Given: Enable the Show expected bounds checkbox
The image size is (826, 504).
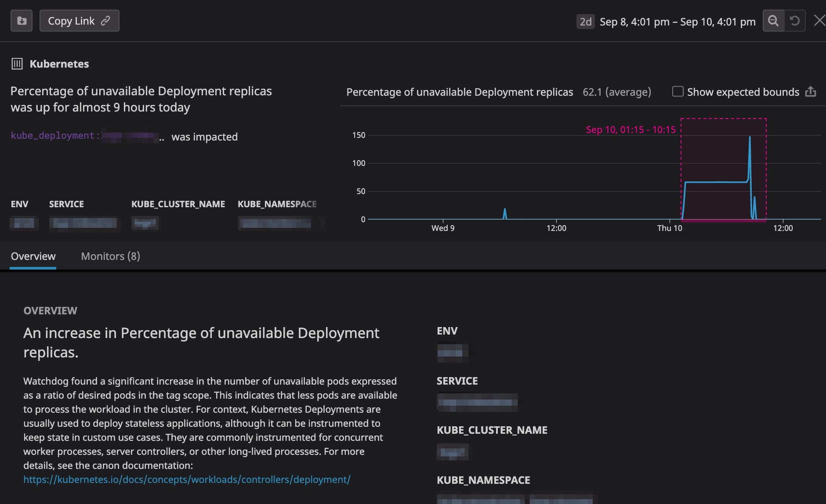Looking at the screenshot, I should (x=677, y=91).
